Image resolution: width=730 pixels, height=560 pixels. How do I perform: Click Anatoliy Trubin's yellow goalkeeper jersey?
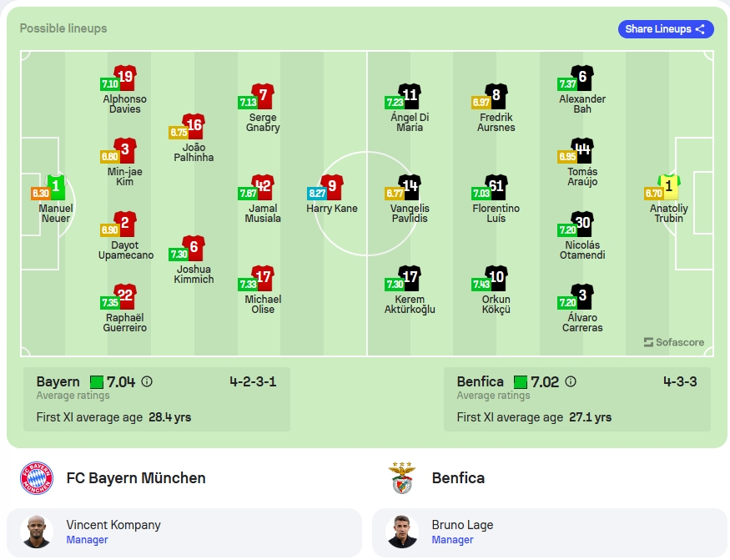click(x=669, y=187)
